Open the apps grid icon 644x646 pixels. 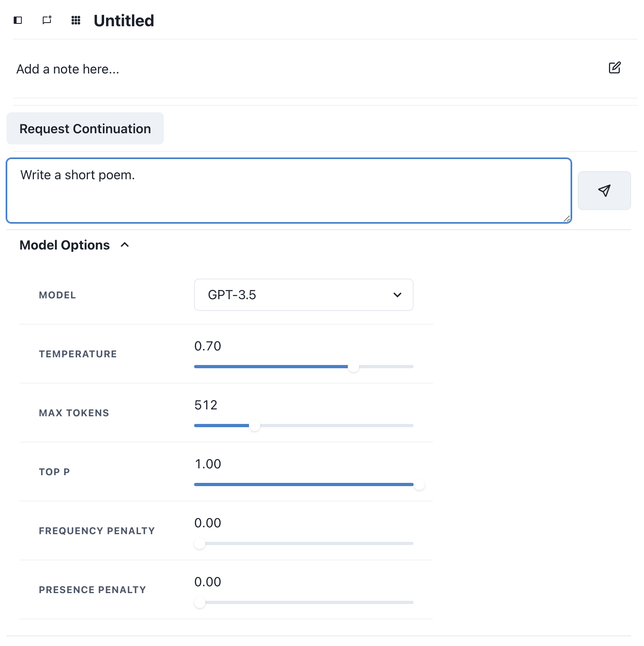pyautogui.click(x=76, y=20)
